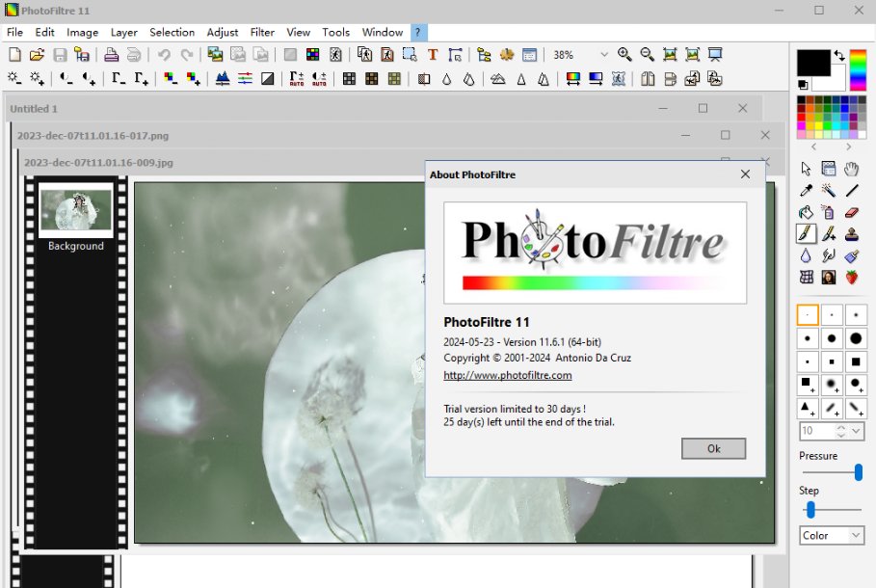Image resolution: width=876 pixels, height=588 pixels.
Task: Select the Magic Wand tool
Action: tap(829, 191)
